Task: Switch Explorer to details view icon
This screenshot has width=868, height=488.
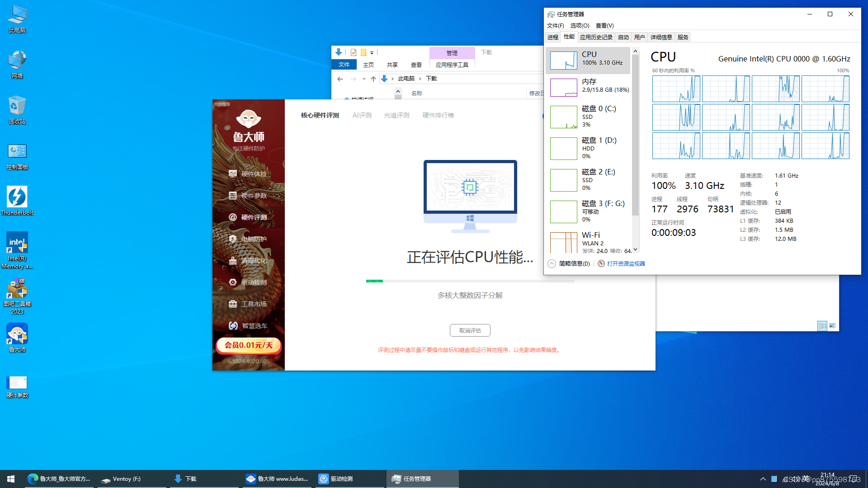Action: 822,326
